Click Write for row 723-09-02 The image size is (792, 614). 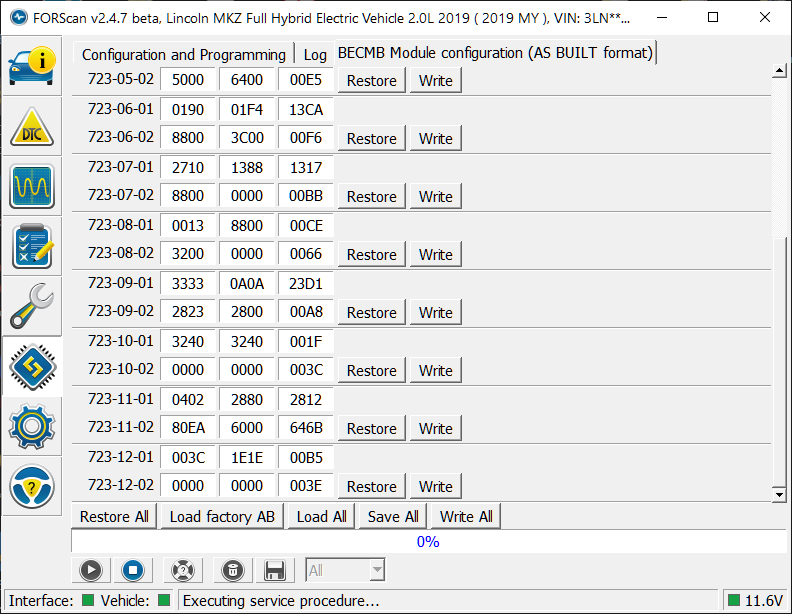click(436, 313)
